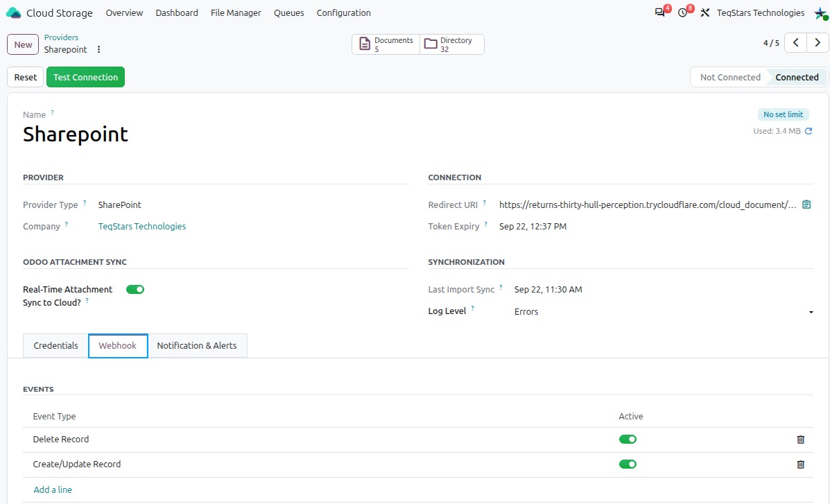The height and width of the screenshot is (504, 830).
Task: Switch to the Credentials tab
Action: 55,346
